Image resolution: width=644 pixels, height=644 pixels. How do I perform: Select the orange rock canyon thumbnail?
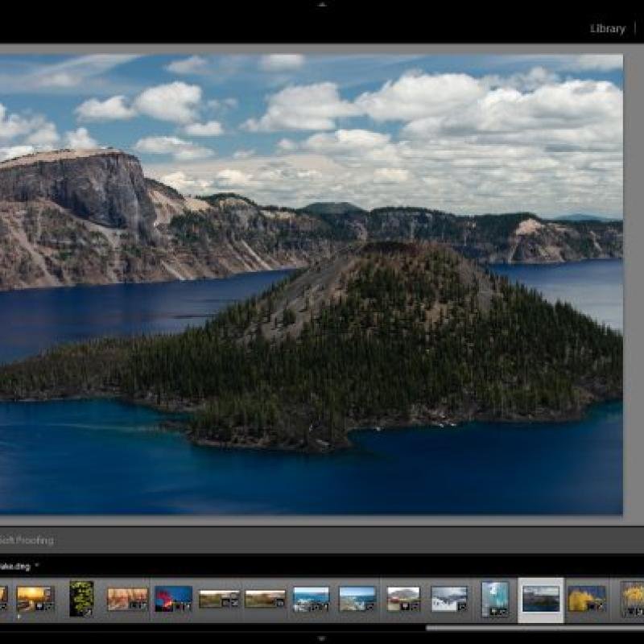click(127, 599)
